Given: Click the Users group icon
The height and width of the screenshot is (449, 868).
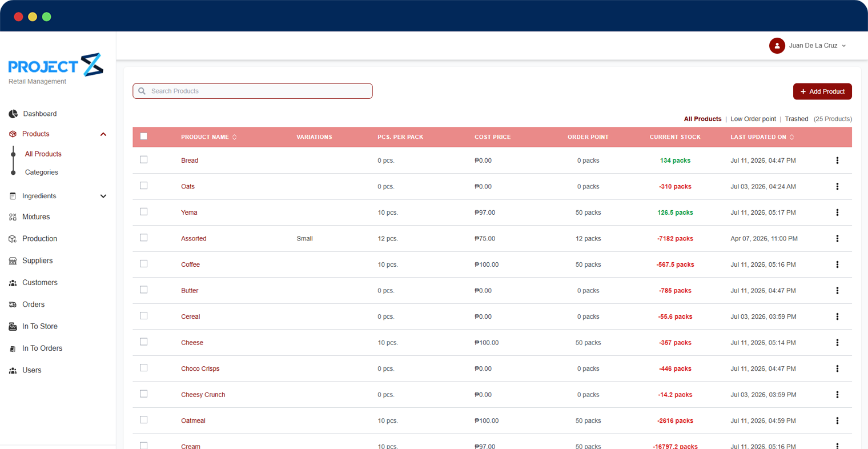Looking at the screenshot, I should [13, 371].
